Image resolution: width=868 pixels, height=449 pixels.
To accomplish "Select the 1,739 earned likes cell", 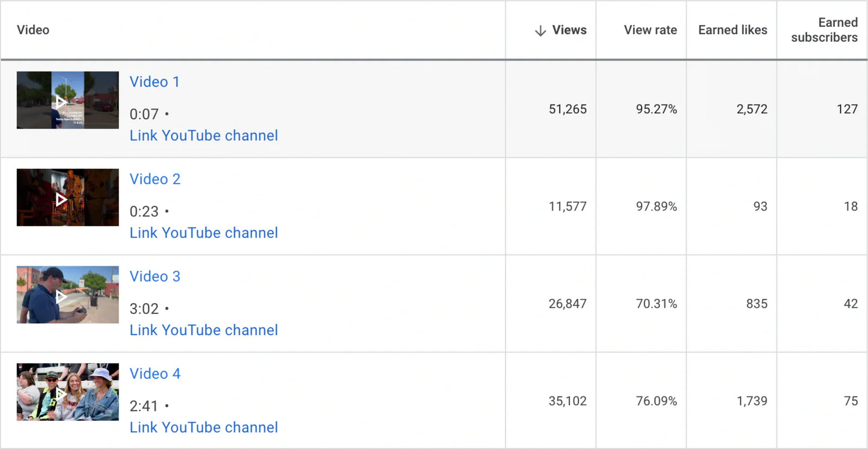I will [751, 401].
